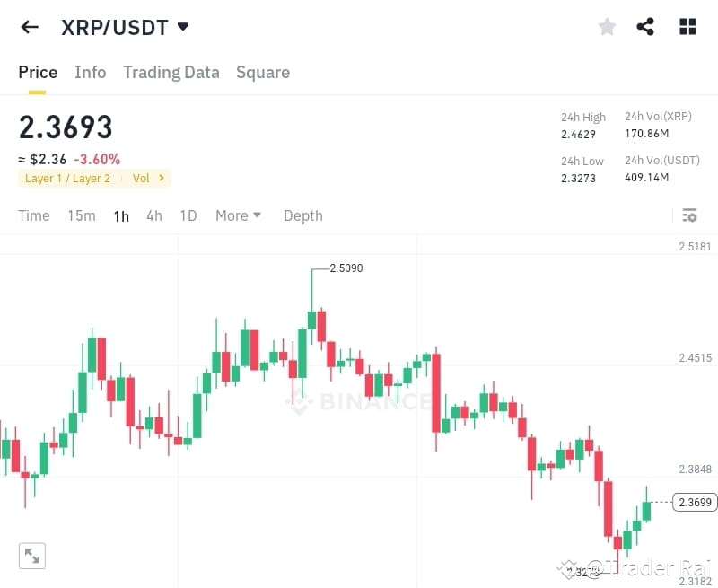Click the current price label 2.3699
This screenshot has width=718, height=588.
(695, 503)
